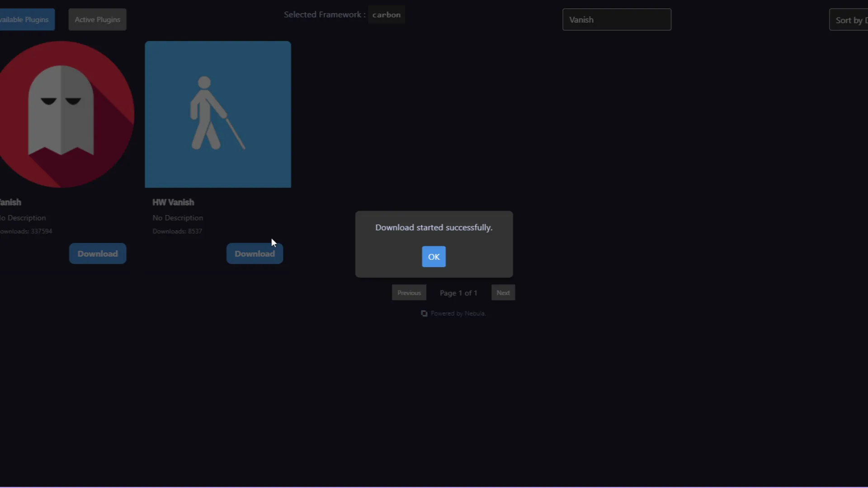Image resolution: width=868 pixels, height=488 pixels.
Task: Go to the Previous page
Action: 409,293
